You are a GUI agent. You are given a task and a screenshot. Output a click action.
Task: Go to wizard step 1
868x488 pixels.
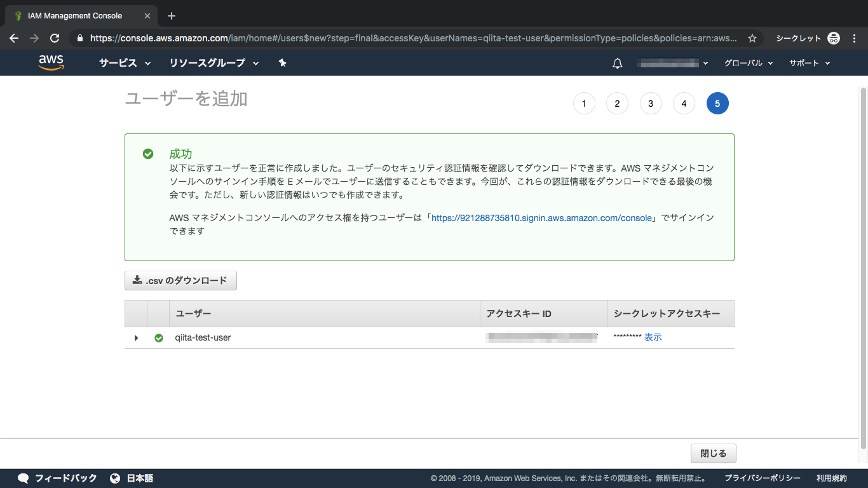[x=584, y=104]
